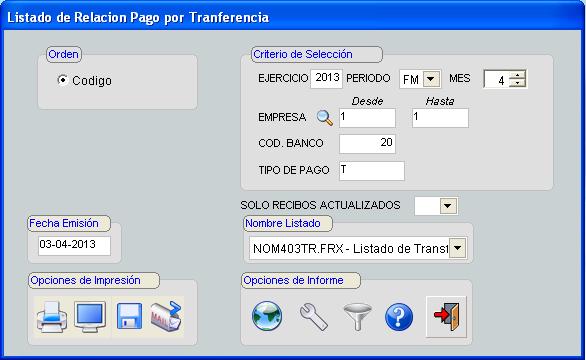Click the EMPRESA Desde input field

point(367,118)
